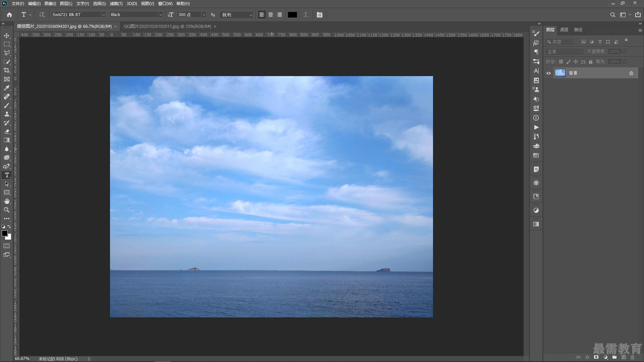This screenshot has width=644, height=362.
Task: Select the Zoom tool
Action: [7, 210]
